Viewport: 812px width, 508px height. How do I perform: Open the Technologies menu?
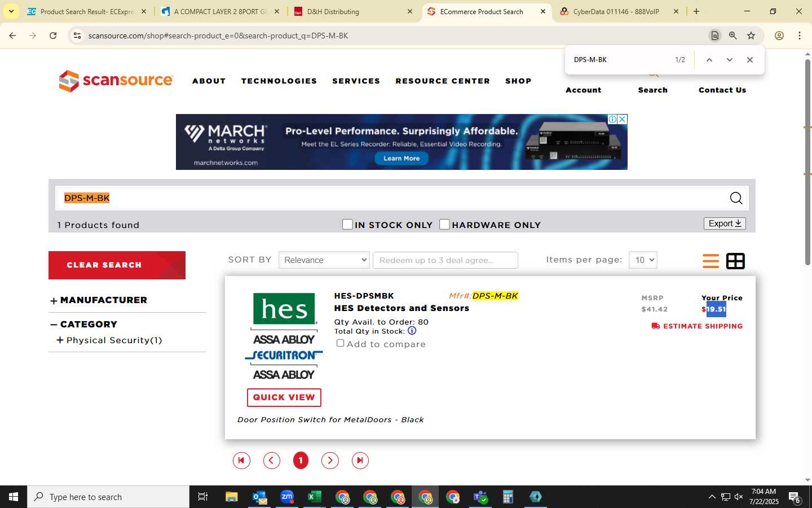[279, 81]
